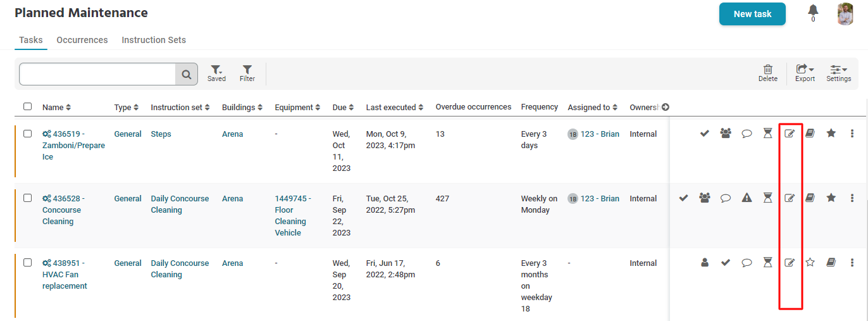Open the Saved filters dropdown
The height and width of the screenshot is (321, 868).
[x=216, y=73]
